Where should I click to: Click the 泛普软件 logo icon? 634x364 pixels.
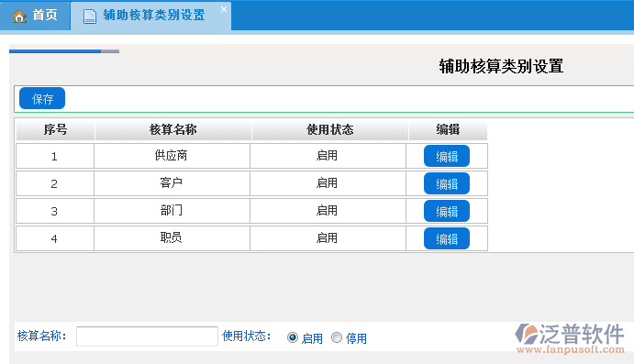526,334
